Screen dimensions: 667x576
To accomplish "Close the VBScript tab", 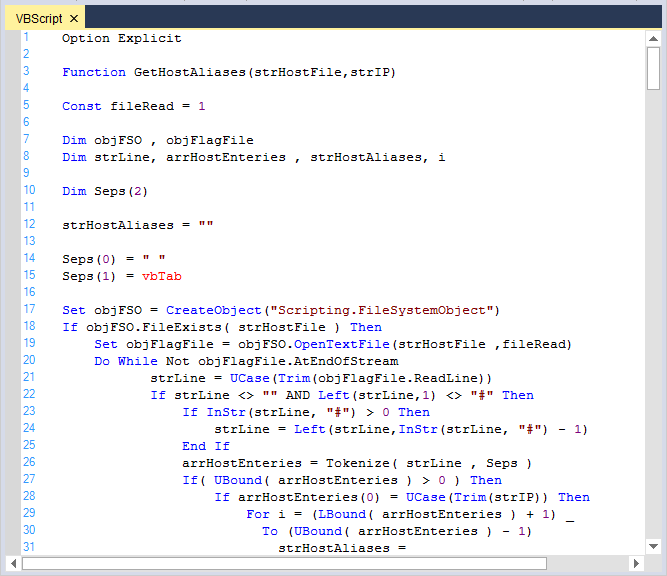I will 74,19.
